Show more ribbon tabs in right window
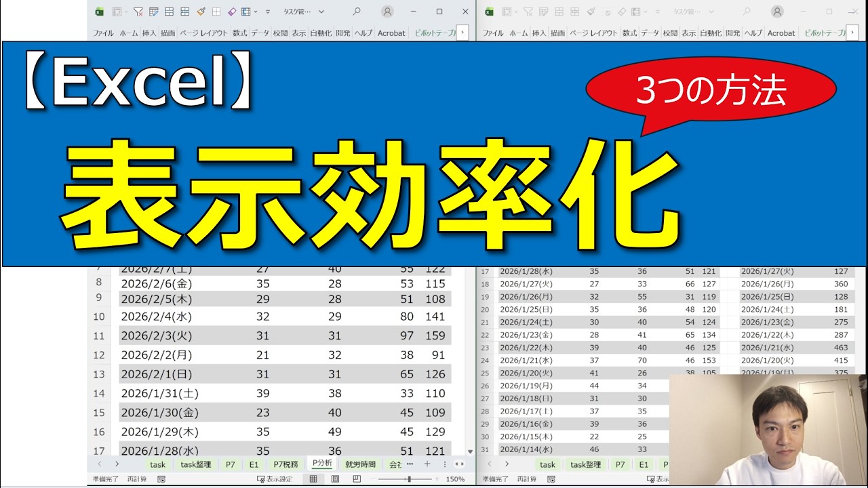 click(x=852, y=32)
